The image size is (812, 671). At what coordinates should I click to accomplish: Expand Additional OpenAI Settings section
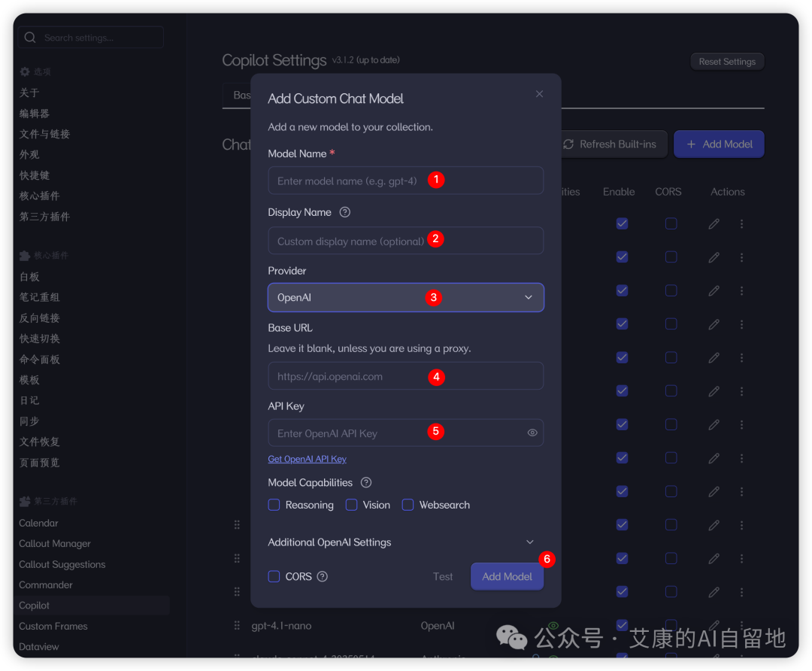click(x=401, y=542)
